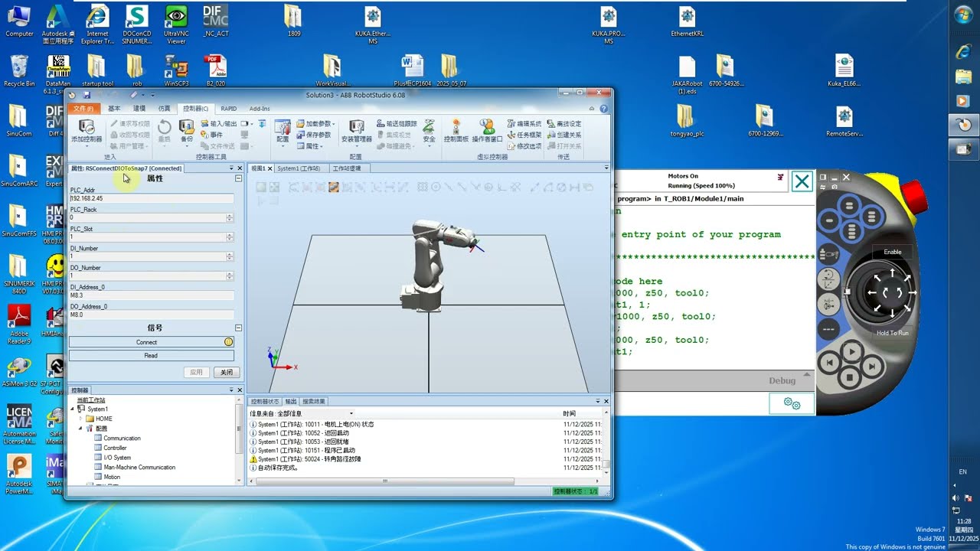Click Edit System (编辑系统) in ribbon
This screenshot has height=551, width=980.
[524, 123]
